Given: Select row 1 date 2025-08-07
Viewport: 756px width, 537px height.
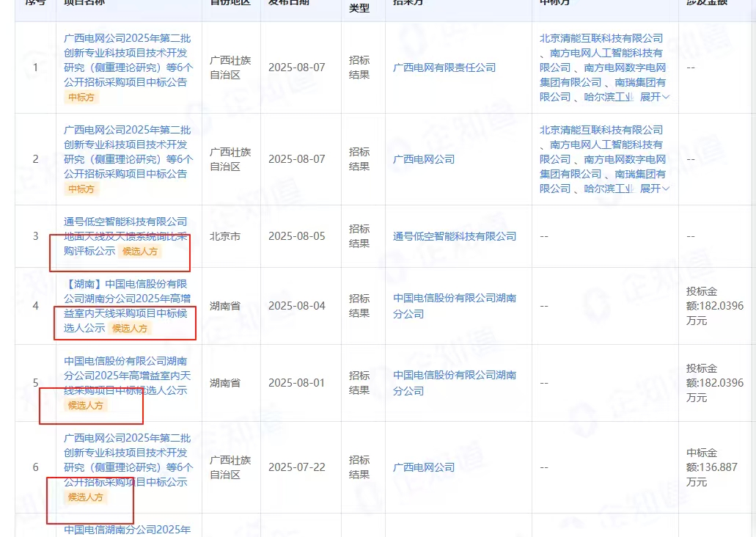Looking at the screenshot, I should pyautogui.click(x=296, y=67).
